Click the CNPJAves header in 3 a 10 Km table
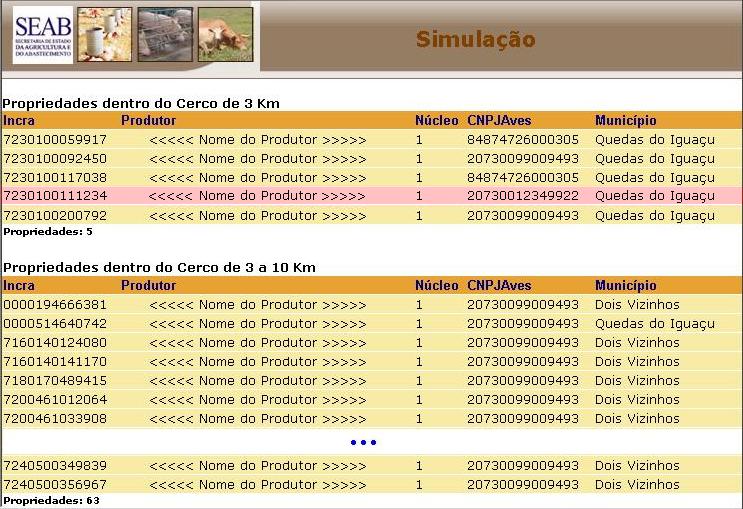 click(499, 286)
